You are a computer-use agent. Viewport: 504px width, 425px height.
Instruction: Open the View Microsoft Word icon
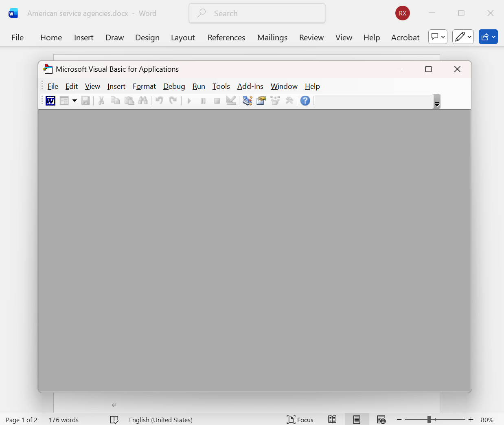[50, 101]
